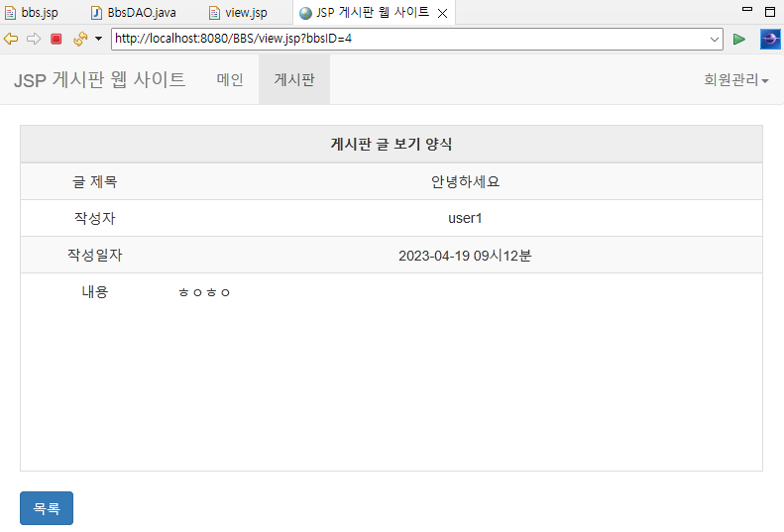
Task: Switch to the view.jsp editor tab
Action: (x=238, y=13)
